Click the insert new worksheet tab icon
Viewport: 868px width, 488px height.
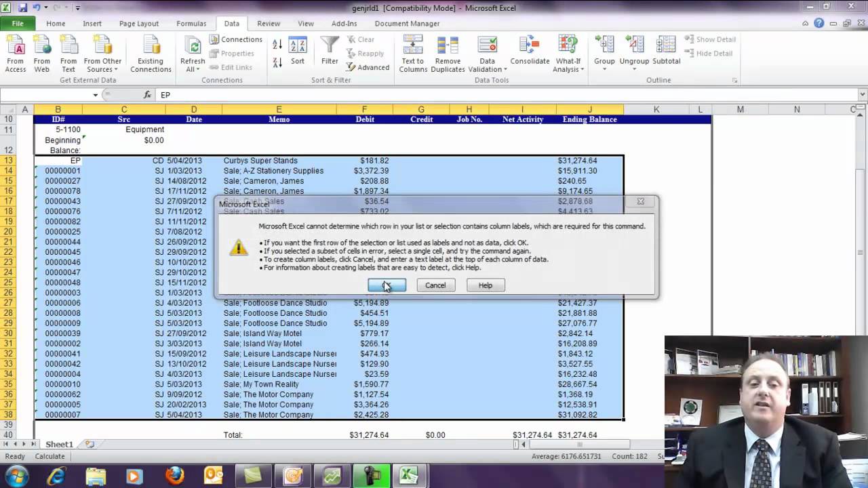[90, 444]
